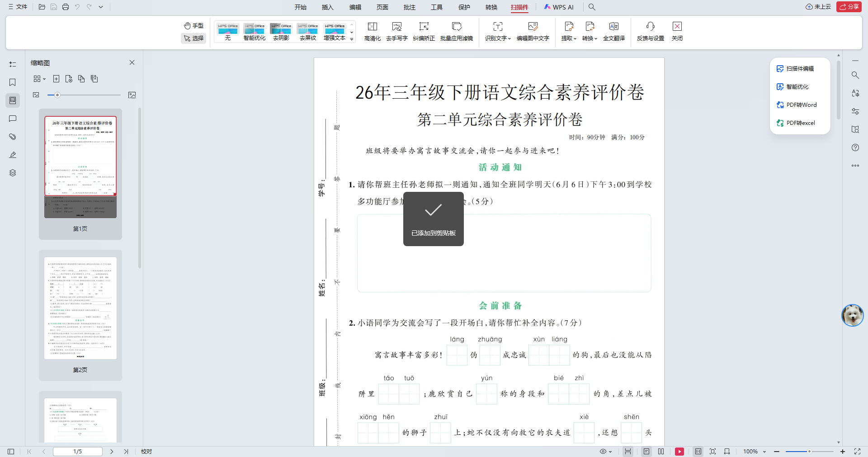Image resolution: width=868 pixels, height=457 pixels.
Task: Open the comments panel in the left sidebar
Action: (12, 119)
